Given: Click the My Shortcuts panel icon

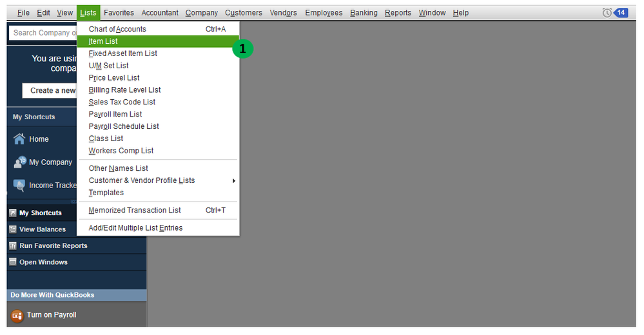Looking at the screenshot, I should click(13, 213).
